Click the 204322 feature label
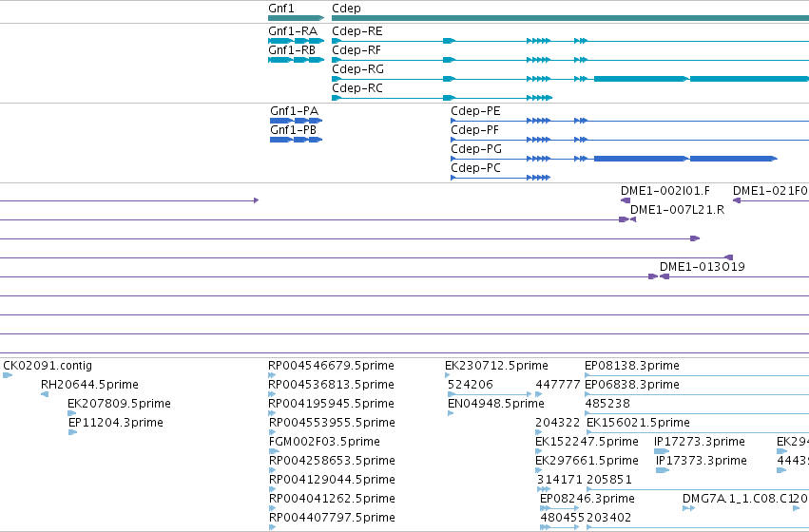The image size is (809, 532). [x=557, y=424]
